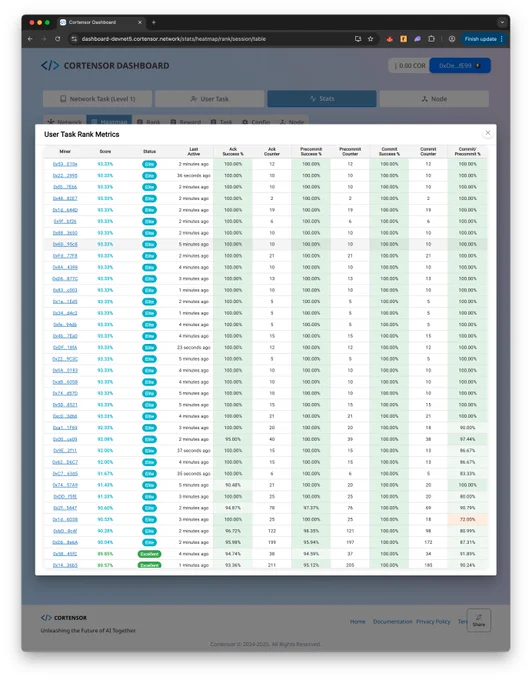Open the Documentation footer link

coord(392,621)
